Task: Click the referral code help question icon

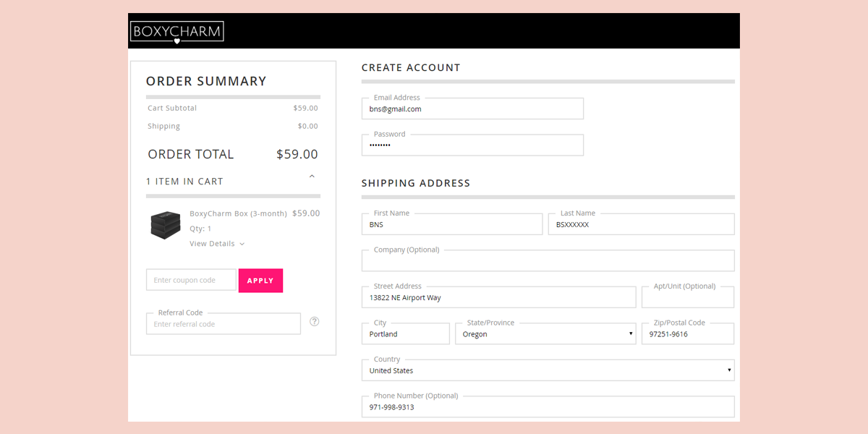Action: click(x=315, y=321)
